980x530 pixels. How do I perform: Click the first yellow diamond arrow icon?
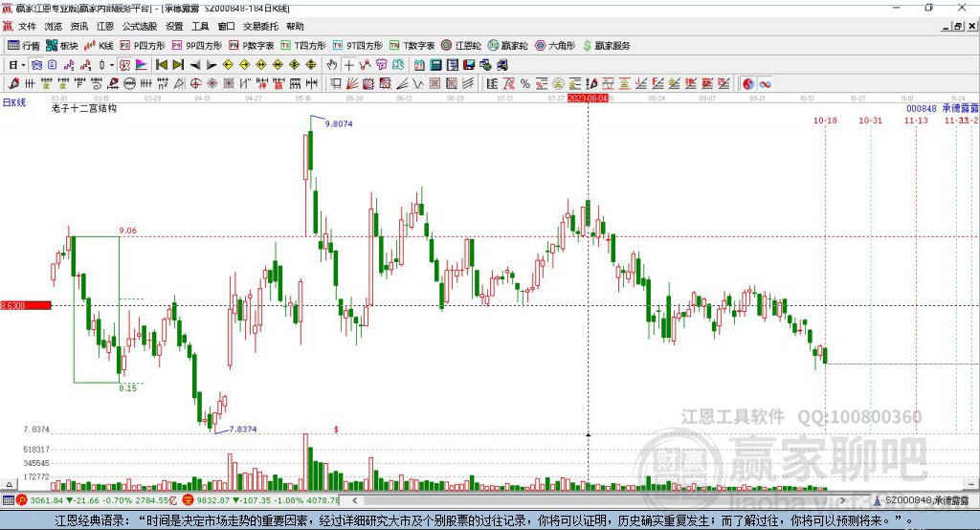pyautogui.click(x=228, y=65)
